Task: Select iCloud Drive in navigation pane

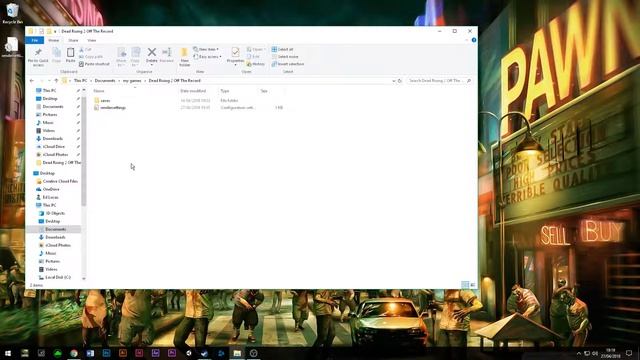Action: [x=53, y=147]
